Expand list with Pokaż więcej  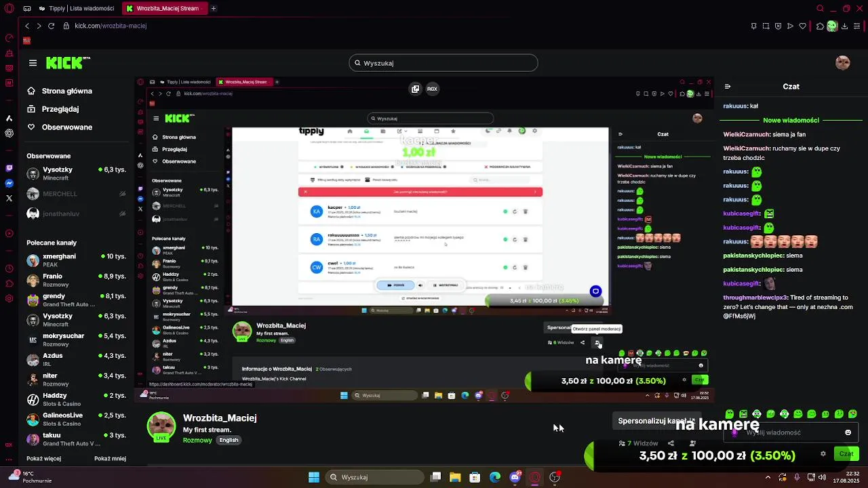coord(43,459)
